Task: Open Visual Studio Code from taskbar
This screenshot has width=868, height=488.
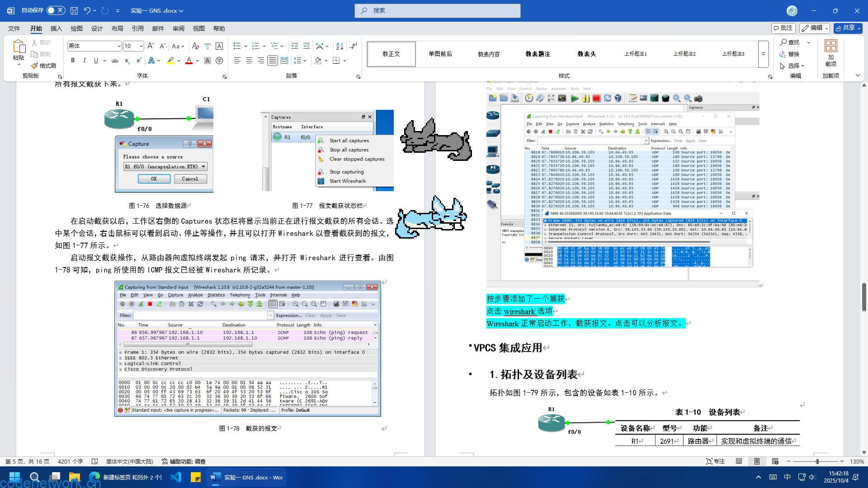Action: [176, 477]
